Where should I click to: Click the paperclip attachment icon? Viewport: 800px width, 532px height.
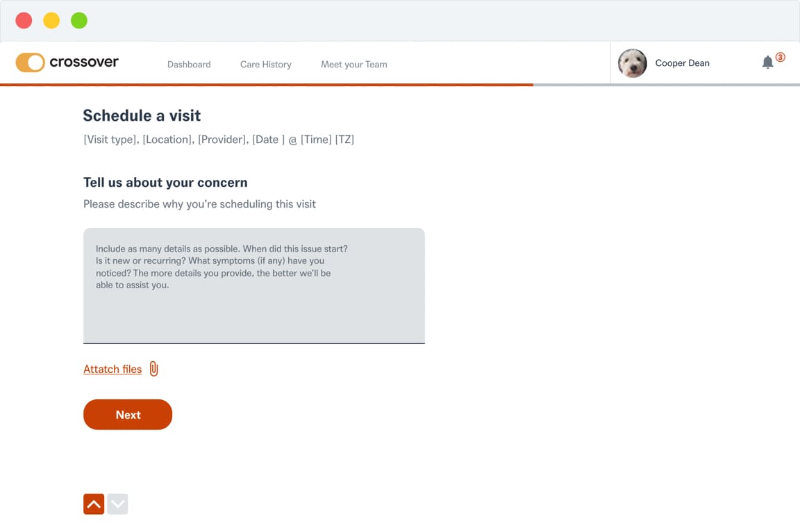click(x=154, y=369)
